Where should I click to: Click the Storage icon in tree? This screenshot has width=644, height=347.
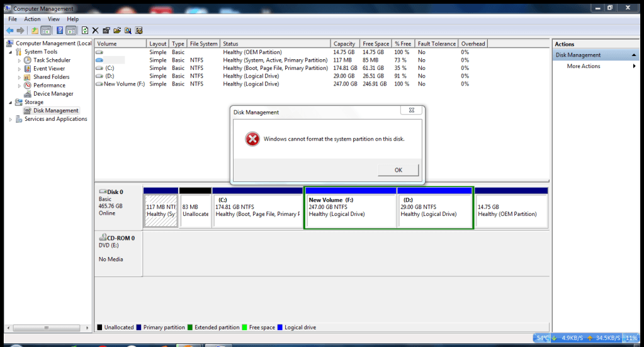18,102
